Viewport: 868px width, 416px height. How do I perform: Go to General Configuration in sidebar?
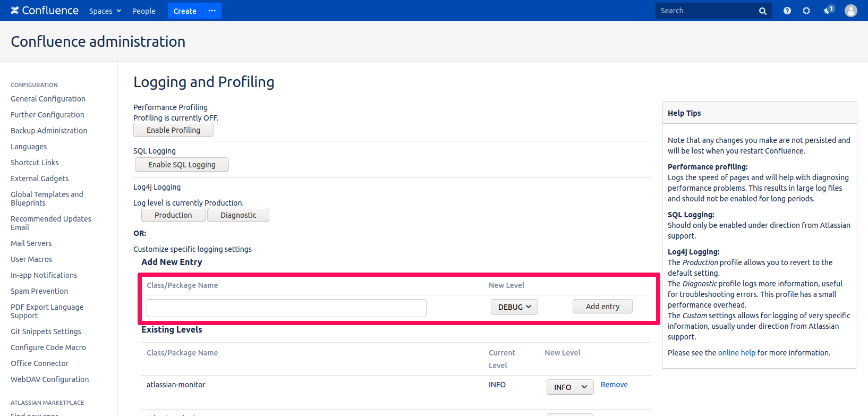(x=48, y=99)
